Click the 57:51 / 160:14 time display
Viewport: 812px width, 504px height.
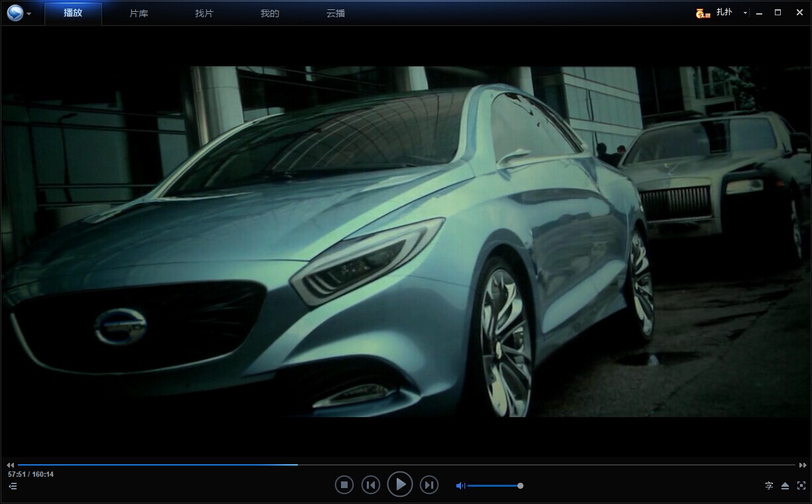click(31, 474)
